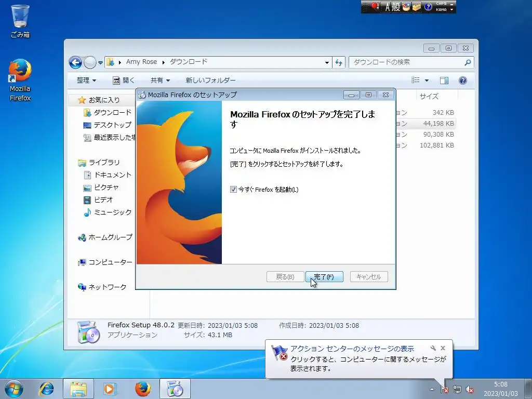The image size is (532, 399).
Task: Change view icon in Explorer toolbar
Action: click(x=416, y=80)
